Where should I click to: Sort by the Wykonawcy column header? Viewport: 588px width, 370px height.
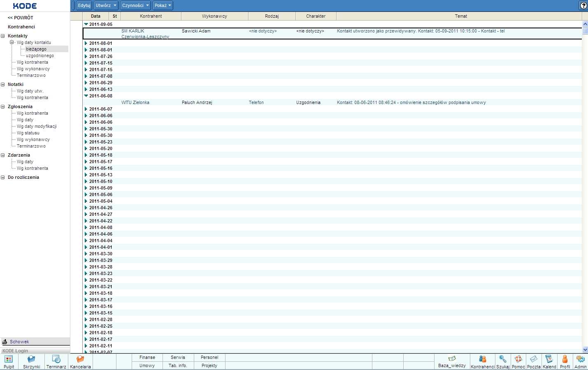click(x=215, y=16)
